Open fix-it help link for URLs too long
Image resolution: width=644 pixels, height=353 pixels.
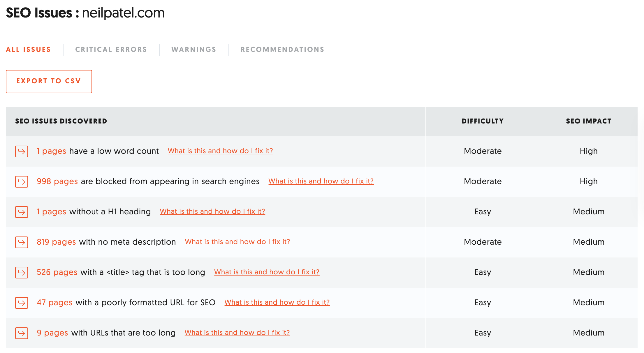coord(237,333)
